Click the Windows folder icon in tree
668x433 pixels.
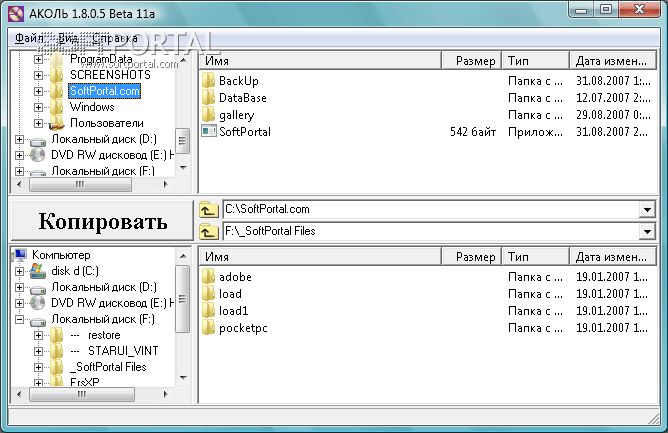pyautogui.click(x=57, y=107)
